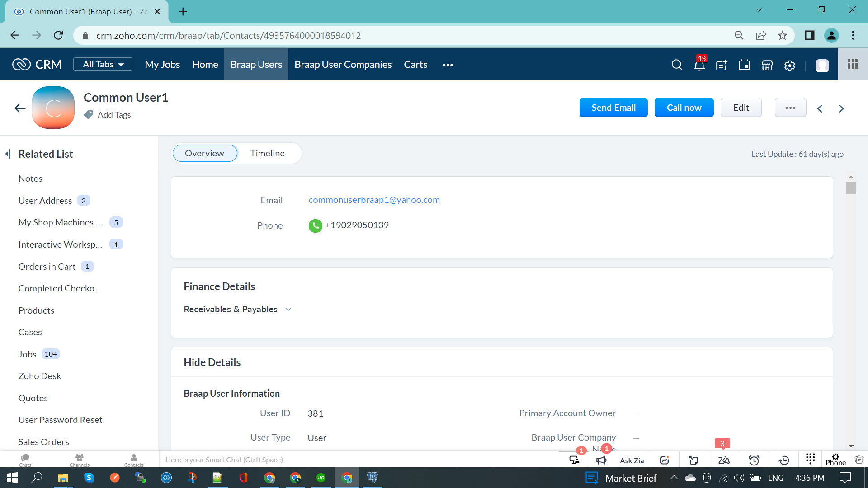Click the CRM search magnifier icon

[x=677, y=65]
